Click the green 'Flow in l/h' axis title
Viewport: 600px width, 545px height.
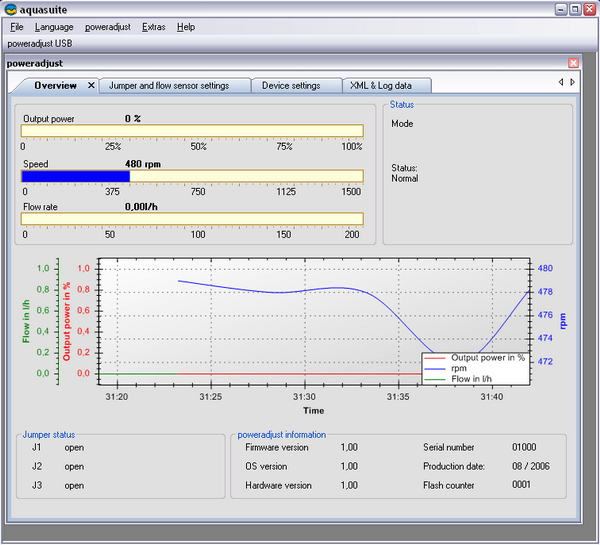click(26, 321)
